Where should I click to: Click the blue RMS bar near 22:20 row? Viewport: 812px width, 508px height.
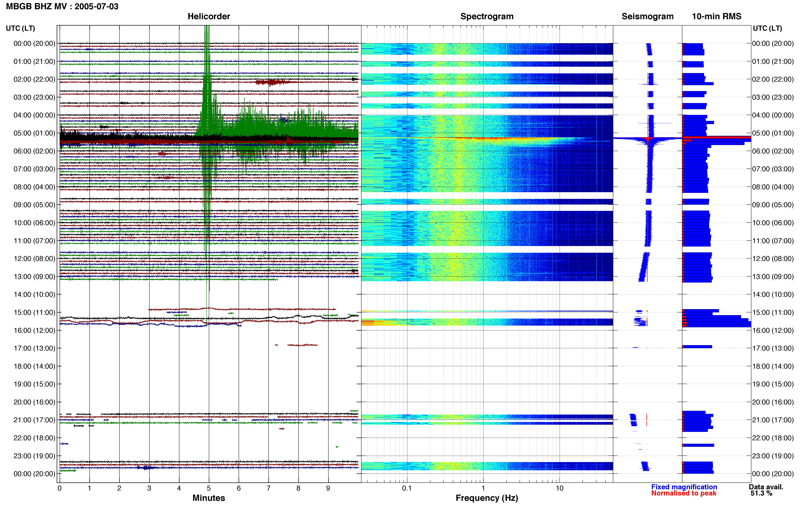pyautogui.click(x=698, y=445)
